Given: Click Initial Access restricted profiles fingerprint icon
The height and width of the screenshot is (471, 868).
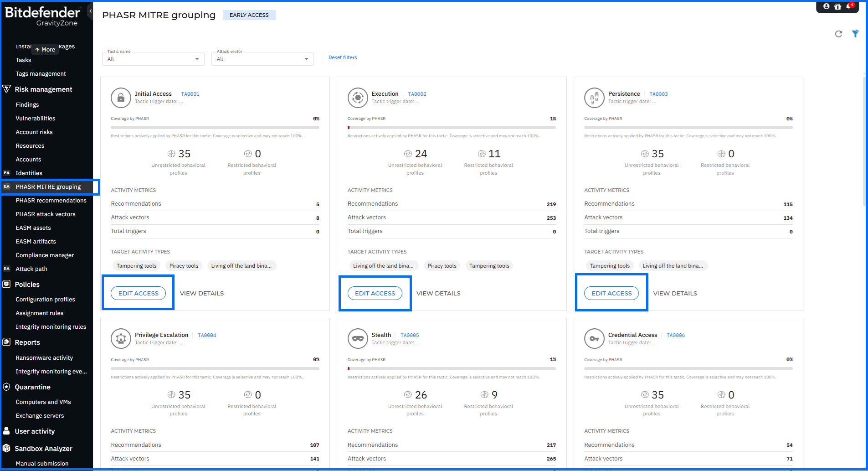Looking at the screenshot, I should click(x=248, y=154).
